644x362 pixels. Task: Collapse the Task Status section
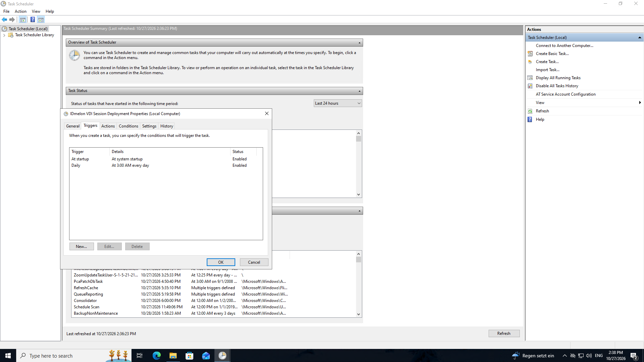[x=359, y=91]
